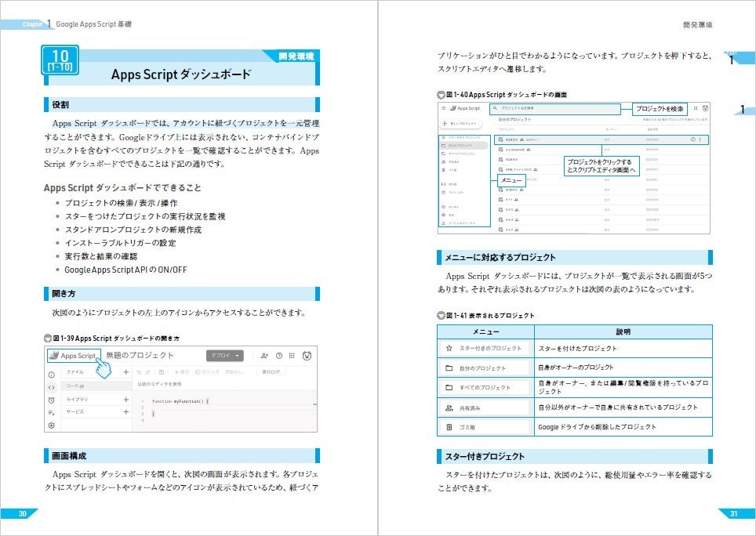Click the デバッグ debug button

click(207, 371)
